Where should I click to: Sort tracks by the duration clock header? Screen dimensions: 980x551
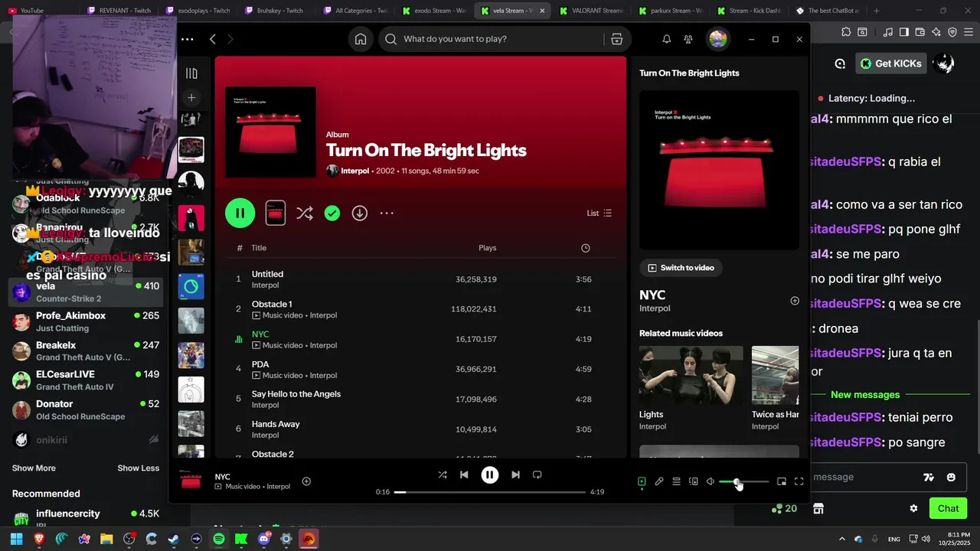586,248
